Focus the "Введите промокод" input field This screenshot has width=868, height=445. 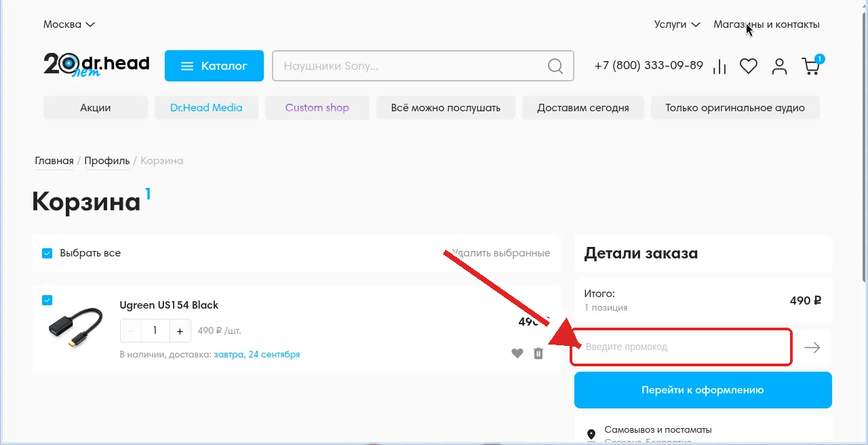pyautogui.click(x=681, y=347)
